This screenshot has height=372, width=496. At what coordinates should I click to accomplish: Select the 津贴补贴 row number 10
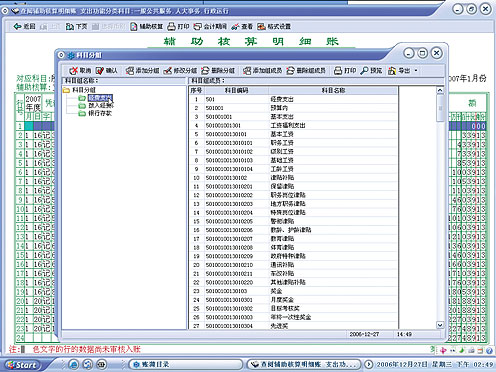coord(293,178)
